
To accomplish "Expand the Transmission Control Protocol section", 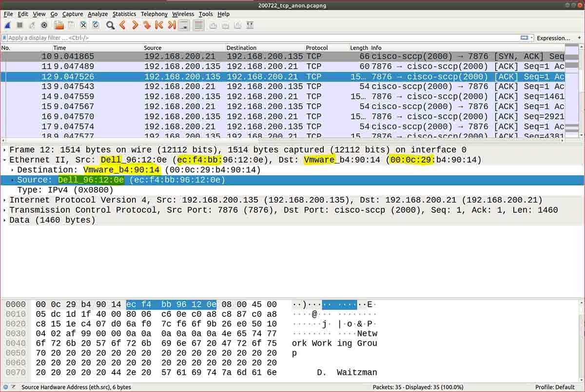I will (x=5, y=210).
